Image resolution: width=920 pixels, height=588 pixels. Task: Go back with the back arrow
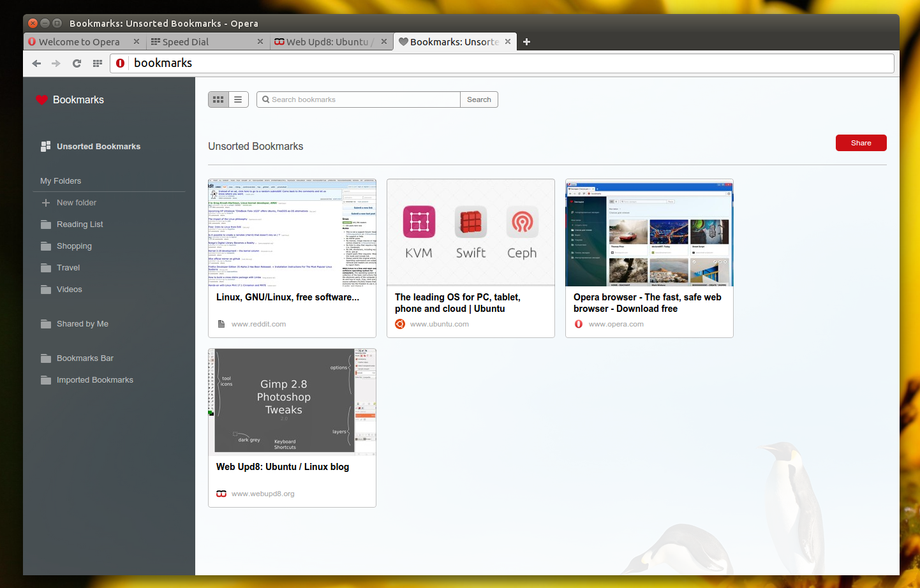(x=36, y=63)
